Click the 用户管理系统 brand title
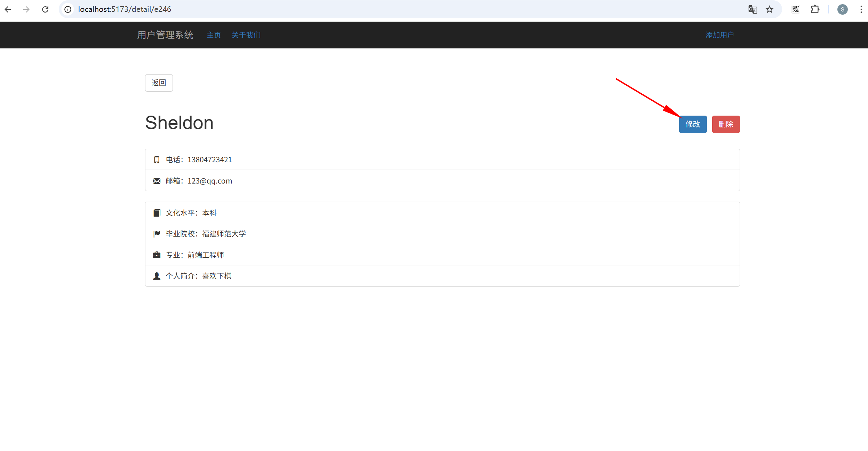868x451 pixels. click(165, 35)
